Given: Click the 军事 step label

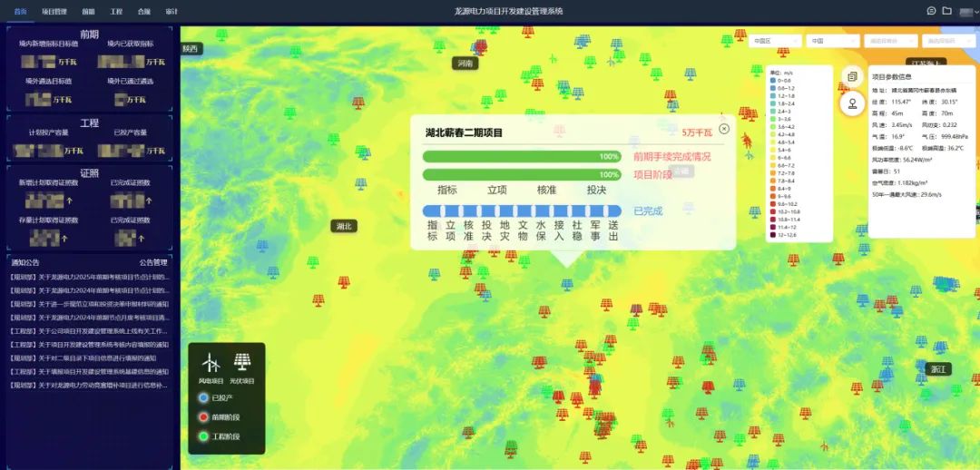Looking at the screenshot, I should point(595,230).
